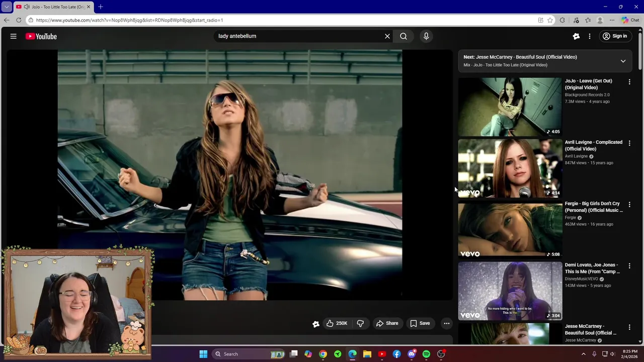The height and width of the screenshot is (362, 644).
Task: Switch to the JoJo - Too Little Too Late tab
Action: tap(53, 7)
